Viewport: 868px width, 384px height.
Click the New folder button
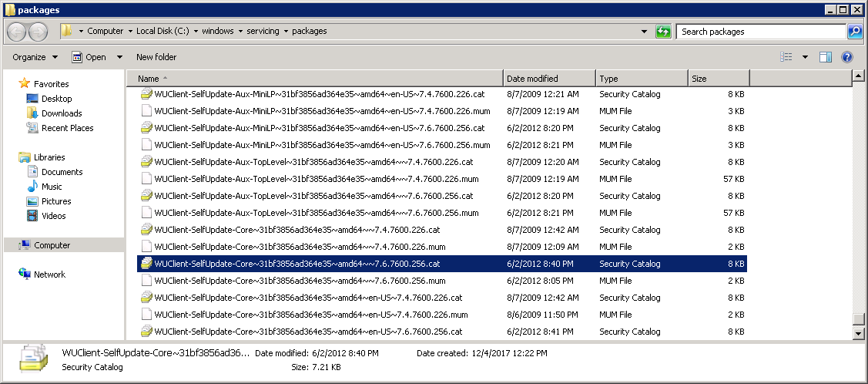(156, 57)
